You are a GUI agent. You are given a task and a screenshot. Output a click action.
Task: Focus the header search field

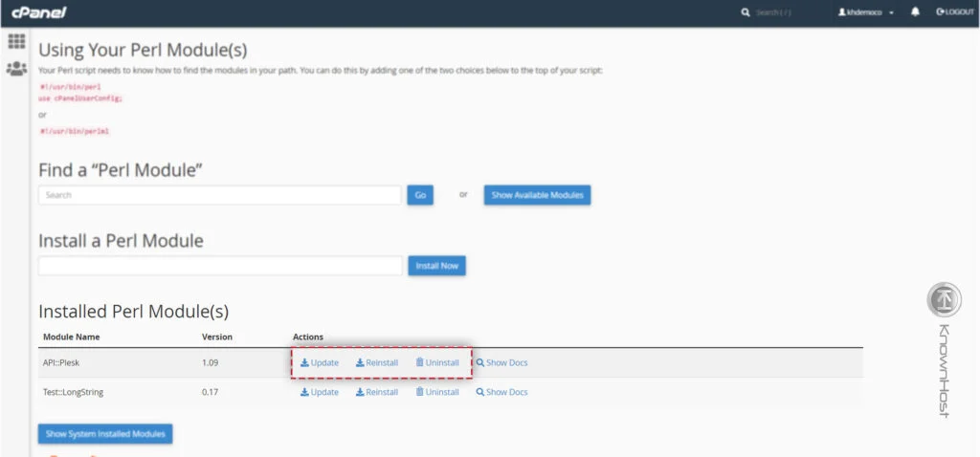tap(773, 12)
